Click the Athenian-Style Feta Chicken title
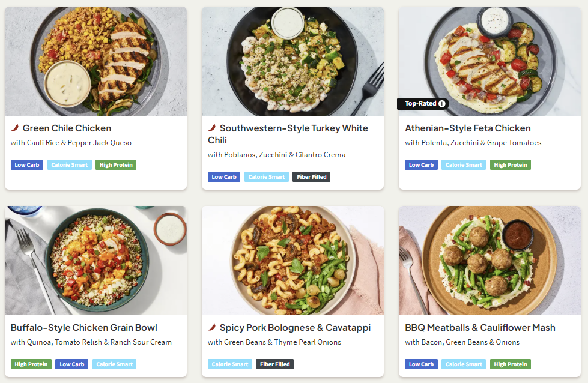The width and height of the screenshot is (588, 383). point(467,128)
